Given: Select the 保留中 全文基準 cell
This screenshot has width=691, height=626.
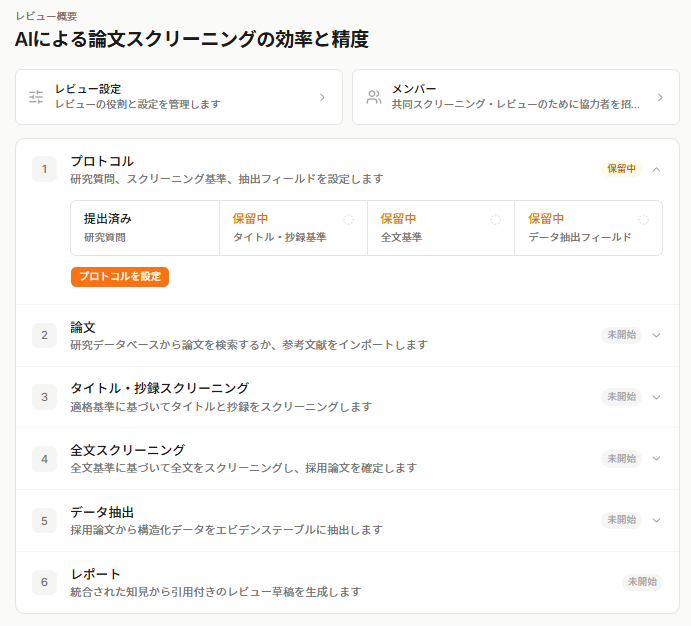Looking at the screenshot, I should (x=441, y=228).
